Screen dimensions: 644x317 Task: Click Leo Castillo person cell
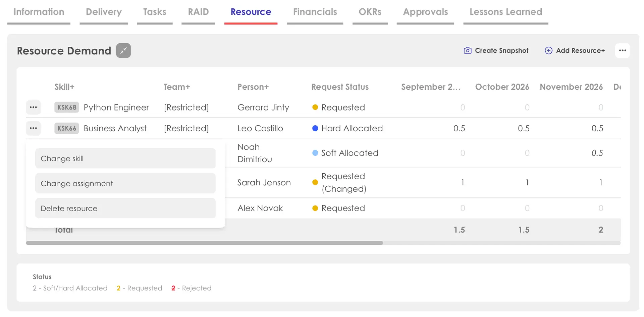click(x=260, y=128)
